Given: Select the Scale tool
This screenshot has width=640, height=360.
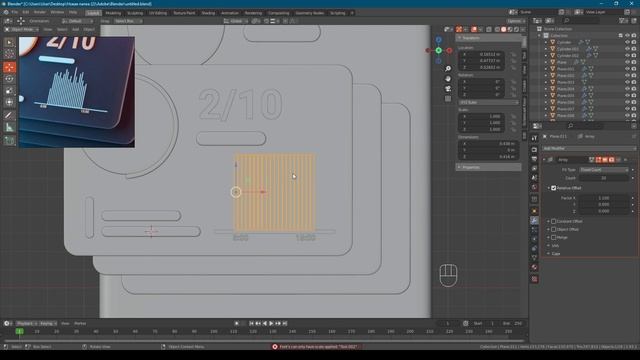Looking at the screenshot, I should (9, 91).
